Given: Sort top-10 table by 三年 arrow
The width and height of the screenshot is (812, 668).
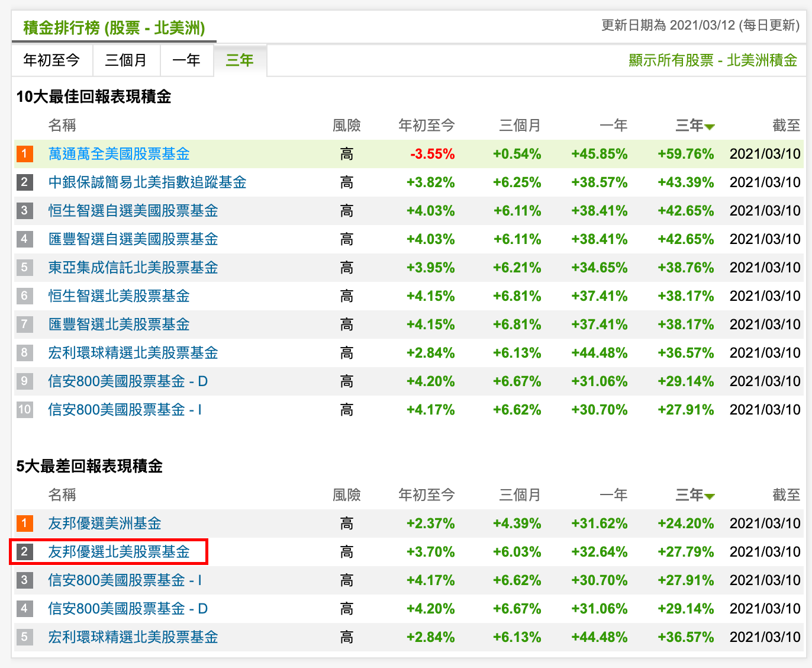Looking at the screenshot, I should (x=710, y=127).
